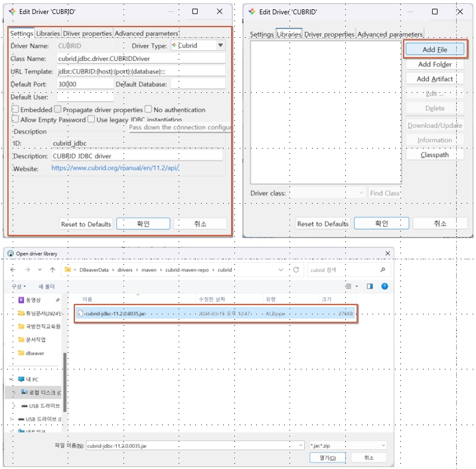Click Add Folder button
This screenshot has width=476, height=469.
(435, 64)
